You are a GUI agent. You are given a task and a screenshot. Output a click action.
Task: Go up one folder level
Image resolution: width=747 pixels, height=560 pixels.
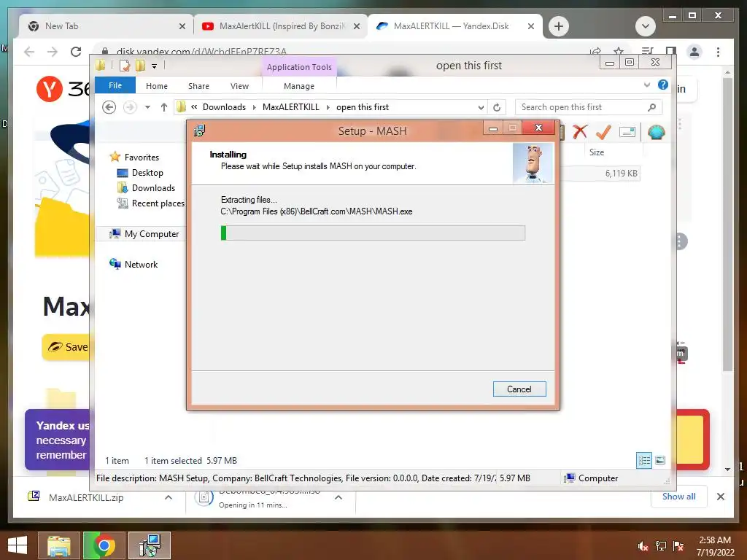(x=164, y=107)
